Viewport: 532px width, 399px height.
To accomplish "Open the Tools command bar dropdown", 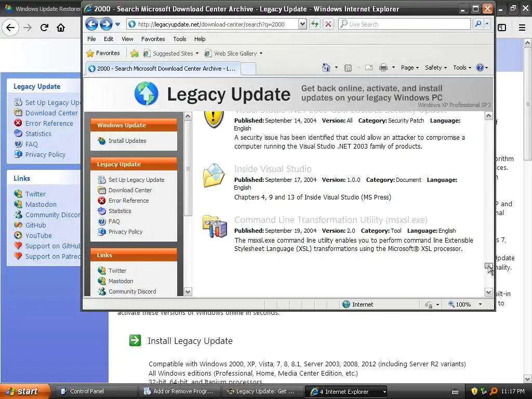I will [x=462, y=68].
